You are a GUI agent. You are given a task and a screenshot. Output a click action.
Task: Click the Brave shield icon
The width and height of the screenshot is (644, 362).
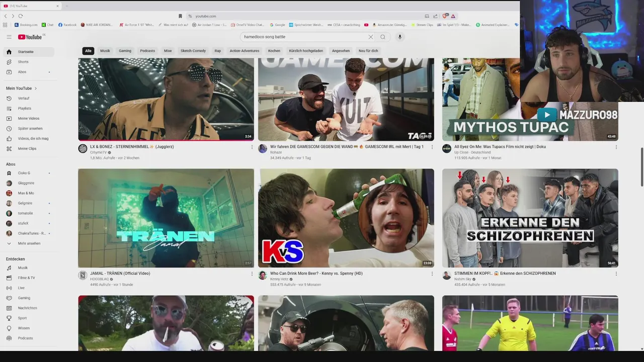point(445,16)
